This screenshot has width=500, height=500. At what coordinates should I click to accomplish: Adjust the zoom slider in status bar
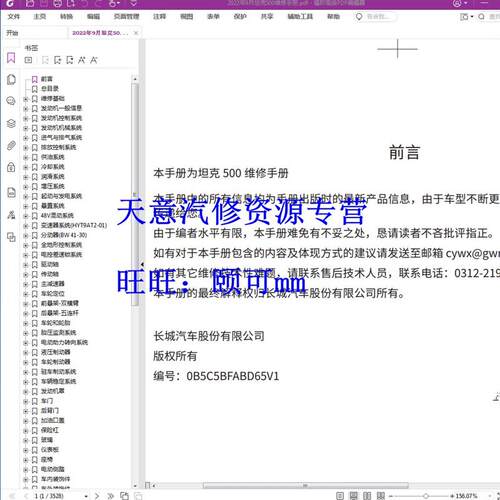point(426,496)
